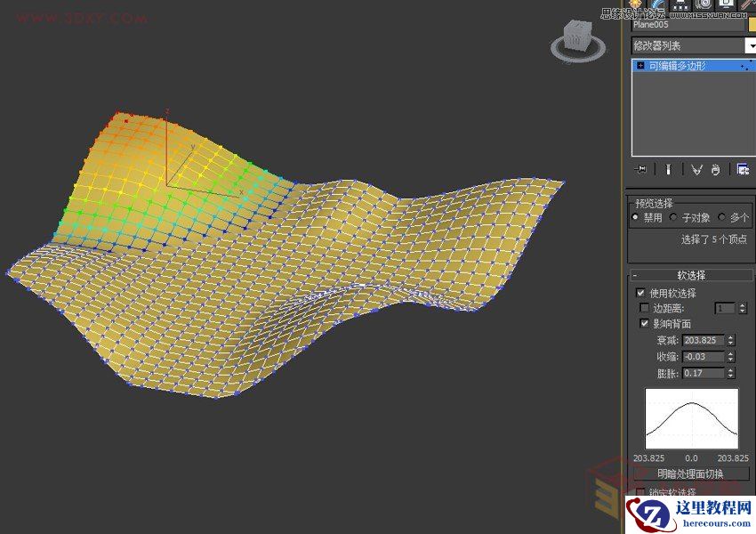Remove the modifier using the trash icon
756x534 pixels.
[x=715, y=169]
